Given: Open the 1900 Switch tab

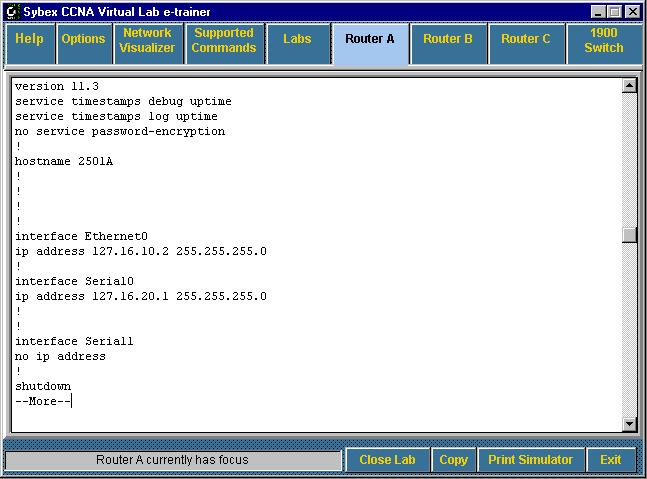Looking at the screenshot, I should click(604, 43).
